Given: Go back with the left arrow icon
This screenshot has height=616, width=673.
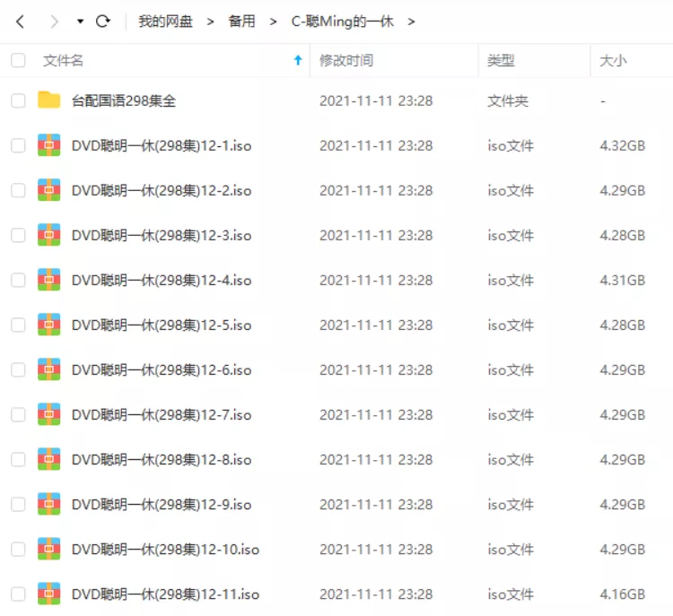Looking at the screenshot, I should [20, 22].
